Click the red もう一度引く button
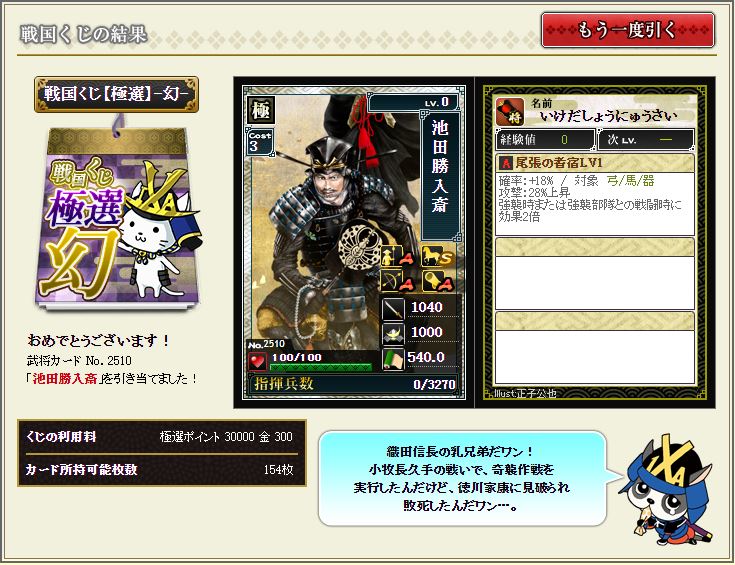Viewport: 735px width, 565px height. 628,30
